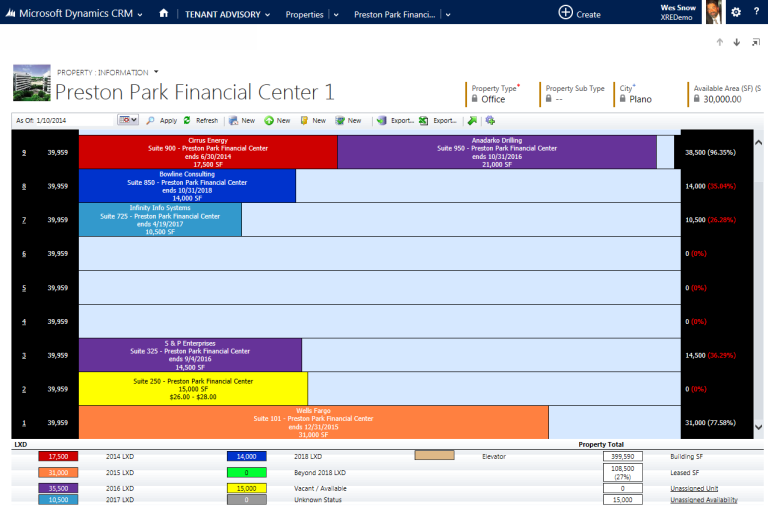Open the help question mark icon
Image resolution: width=768 pixels, height=507 pixels.
click(x=756, y=12)
